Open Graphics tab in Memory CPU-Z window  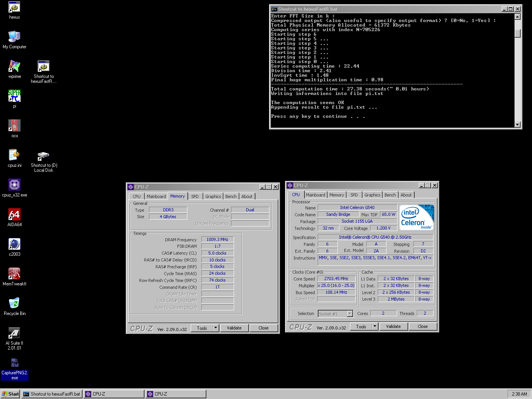[x=213, y=196]
